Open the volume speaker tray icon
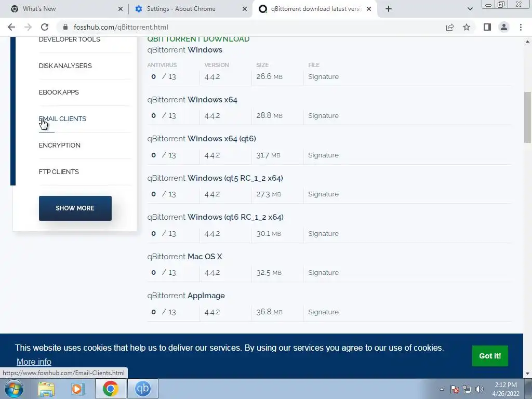The width and height of the screenshot is (532, 399). (480, 389)
